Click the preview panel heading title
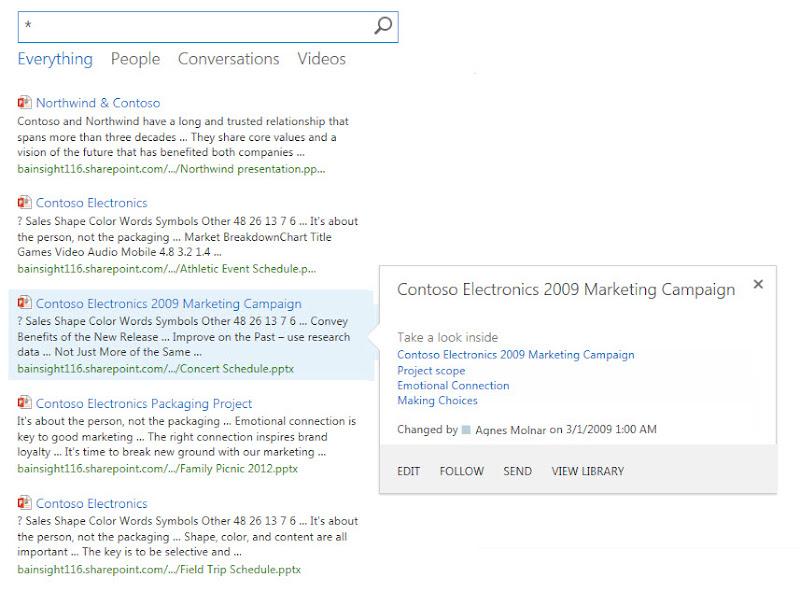 566,290
